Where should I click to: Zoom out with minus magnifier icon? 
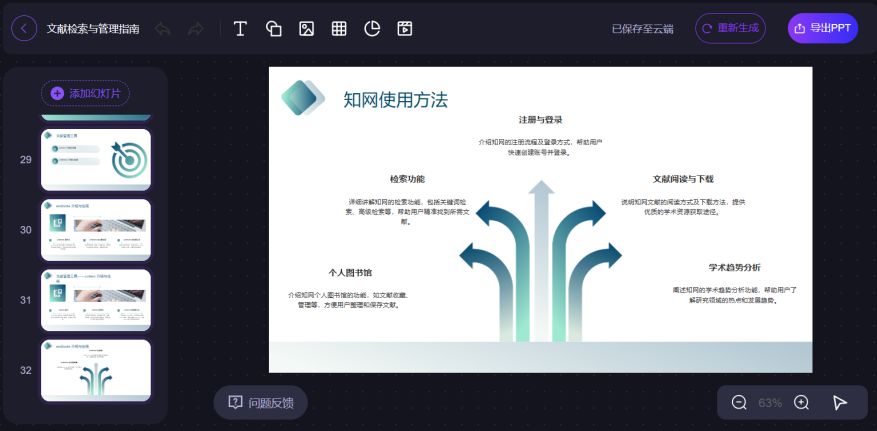739,402
